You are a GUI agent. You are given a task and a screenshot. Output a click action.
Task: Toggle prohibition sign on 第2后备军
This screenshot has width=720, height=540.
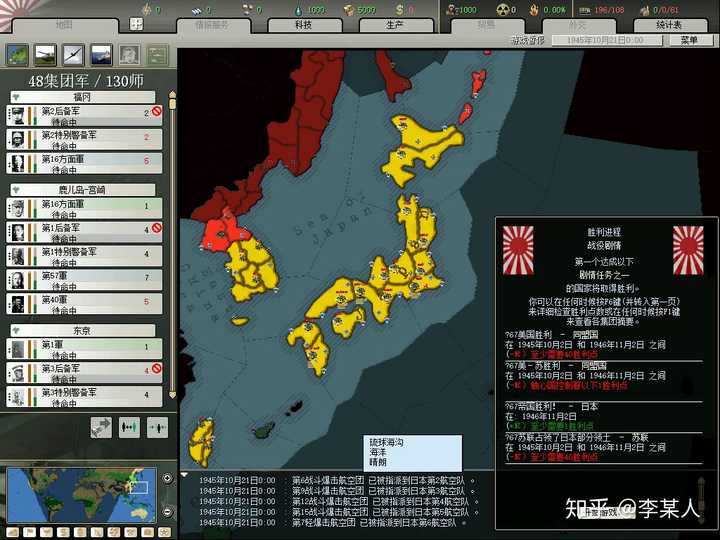point(157,111)
